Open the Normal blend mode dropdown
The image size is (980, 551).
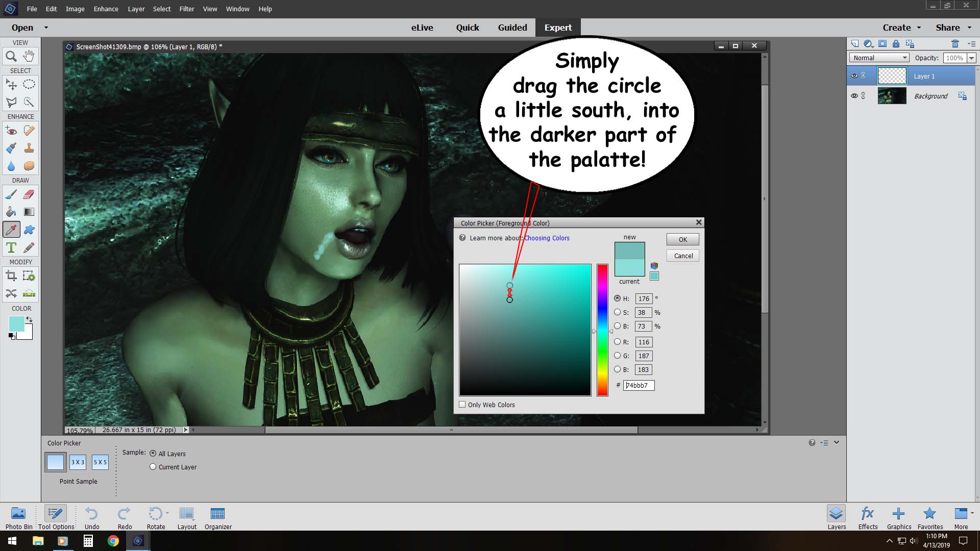pyautogui.click(x=879, y=58)
